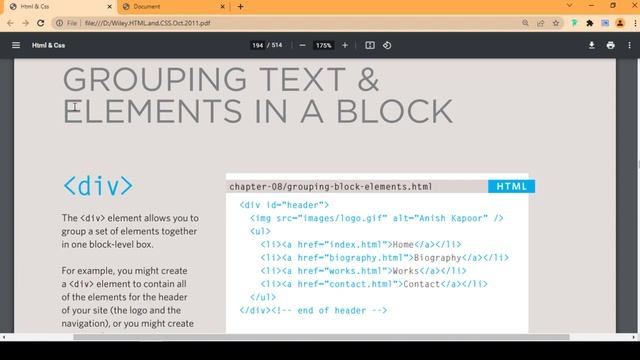Bookmark this page with star icon
Viewport: 640px width, 360px height.
point(556,23)
